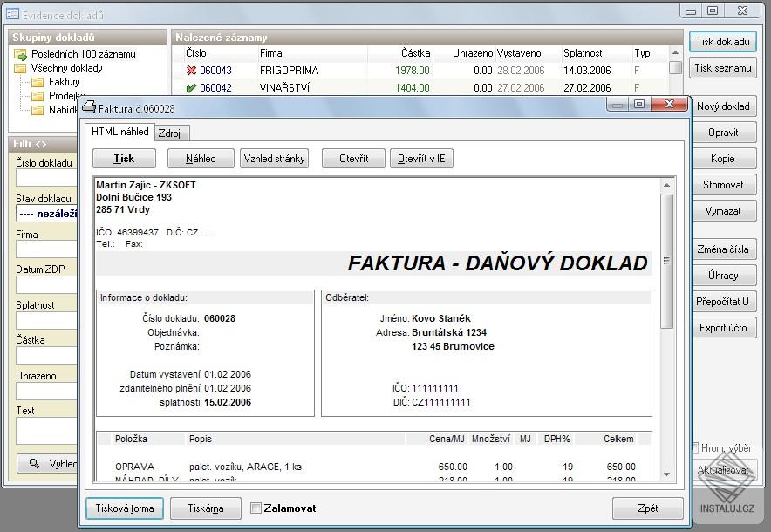This screenshot has height=532, width=771.
Task: Click the Posledních 100 záznamů folder icon
Action: 21,54
